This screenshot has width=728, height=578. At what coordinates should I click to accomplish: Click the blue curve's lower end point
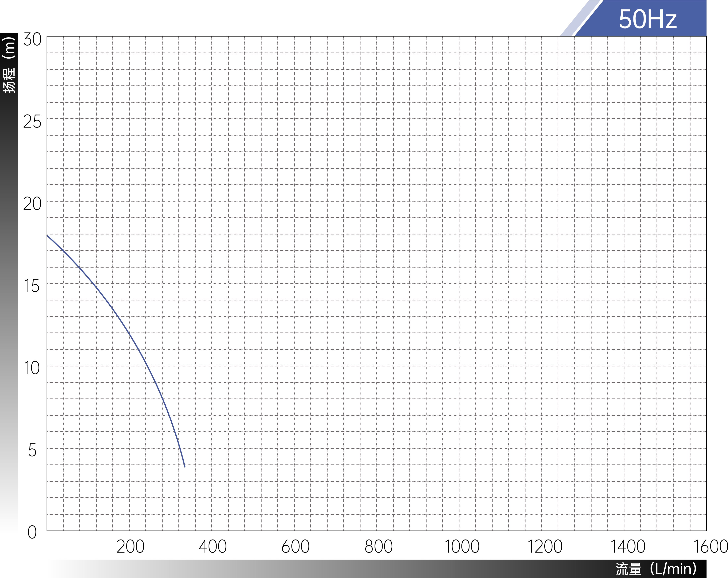[x=185, y=466]
